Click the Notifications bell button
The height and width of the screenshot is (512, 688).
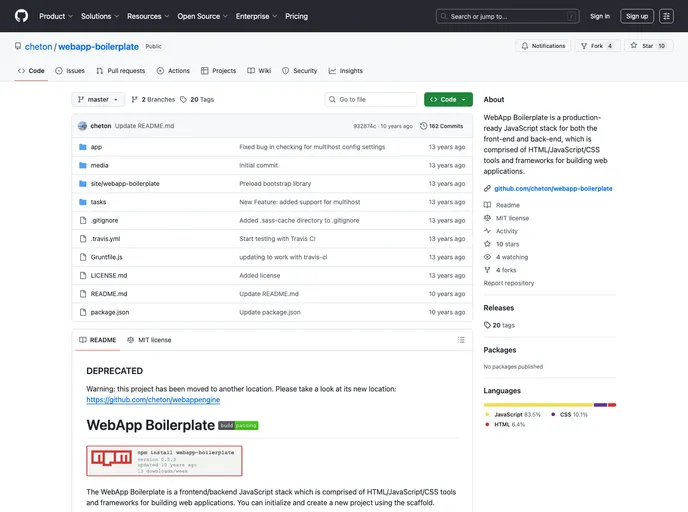(543, 46)
